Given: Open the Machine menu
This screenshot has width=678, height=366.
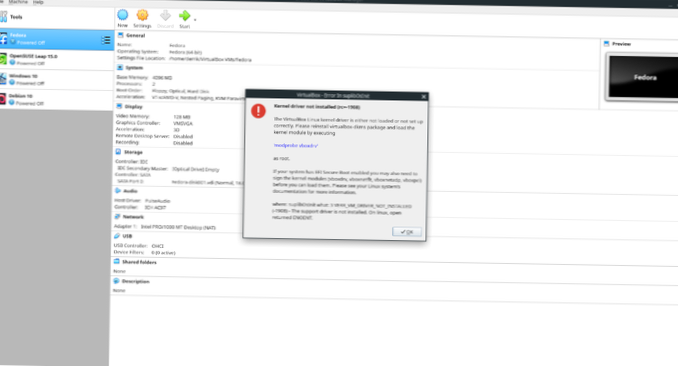Looking at the screenshot, I should pos(18,2).
